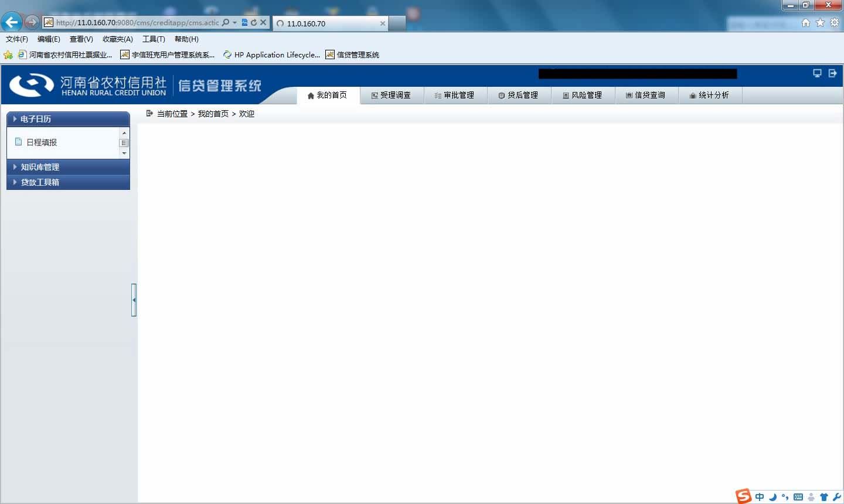Click the search magnifier in the address bar

tap(226, 22)
